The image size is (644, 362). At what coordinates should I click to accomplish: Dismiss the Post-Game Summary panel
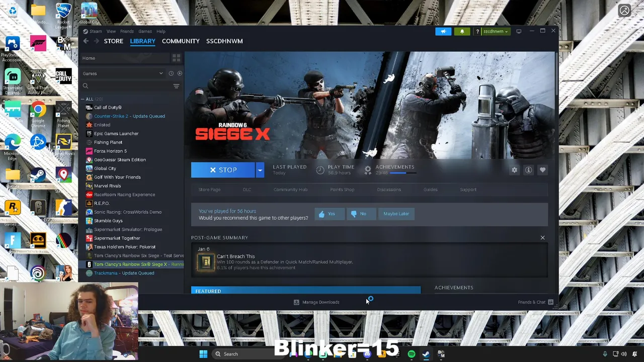(x=542, y=238)
